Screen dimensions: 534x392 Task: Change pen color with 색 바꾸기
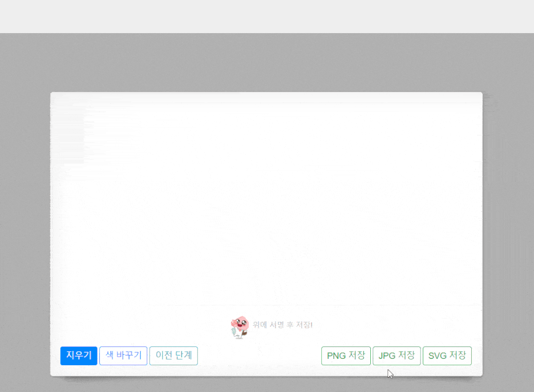[123, 355]
